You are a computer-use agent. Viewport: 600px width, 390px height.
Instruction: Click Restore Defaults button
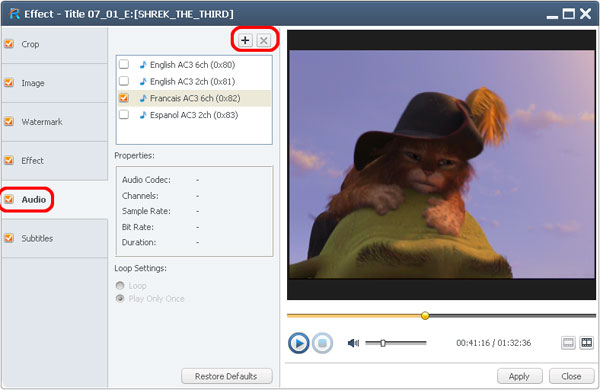(227, 376)
